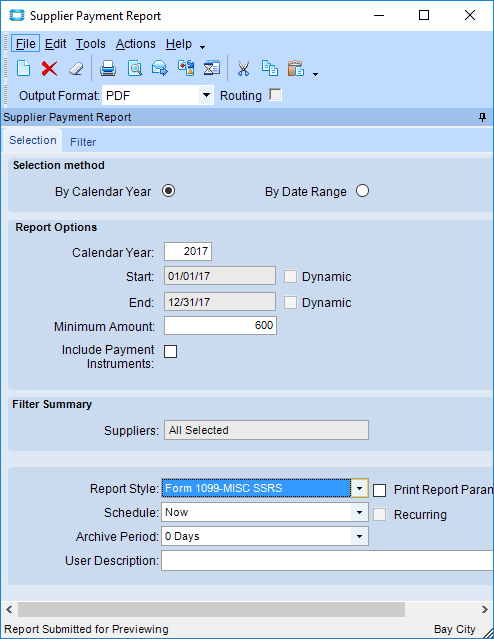Toggle the Routing checkbox
Image resolution: width=494 pixels, height=639 pixels.
coord(276,95)
